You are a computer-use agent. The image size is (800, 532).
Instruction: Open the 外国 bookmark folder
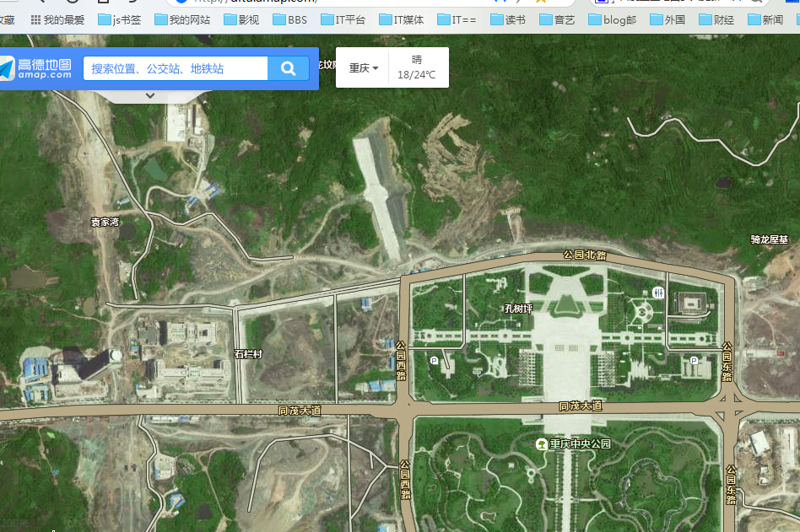click(x=668, y=20)
